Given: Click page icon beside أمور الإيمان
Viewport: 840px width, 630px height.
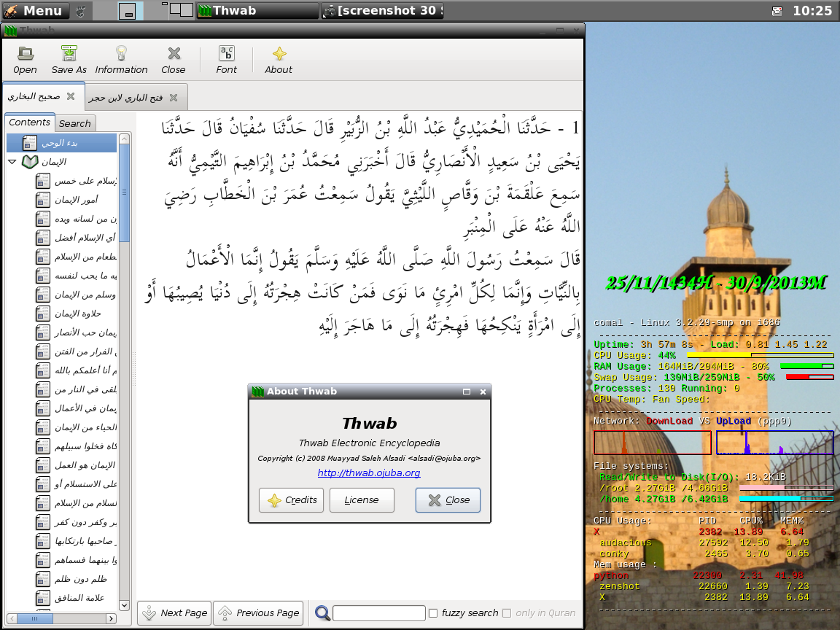Looking at the screenshot, I should click(x=43, y=200).
